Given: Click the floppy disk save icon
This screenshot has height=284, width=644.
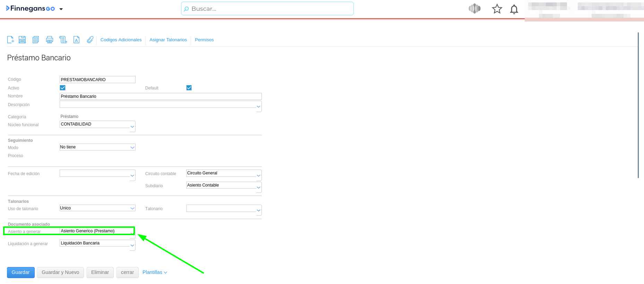Looking at the screenshot, I should [x=22, y=40].
